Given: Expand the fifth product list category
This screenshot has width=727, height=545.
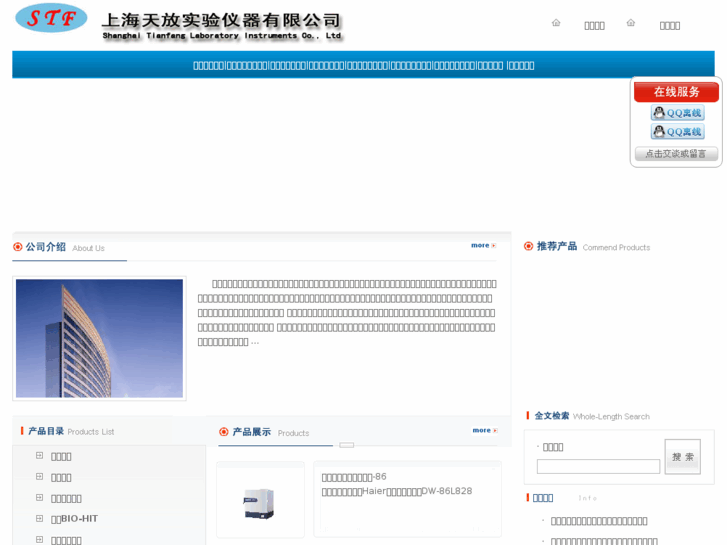Looking at the screenshot, I should (39, 539).
